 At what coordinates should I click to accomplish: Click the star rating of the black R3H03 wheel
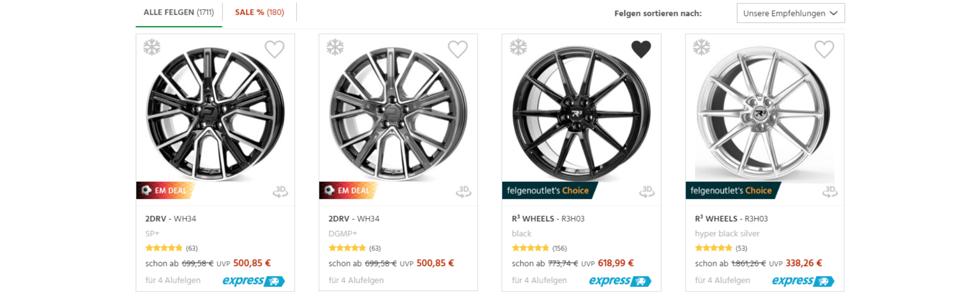tap(530, 247)
